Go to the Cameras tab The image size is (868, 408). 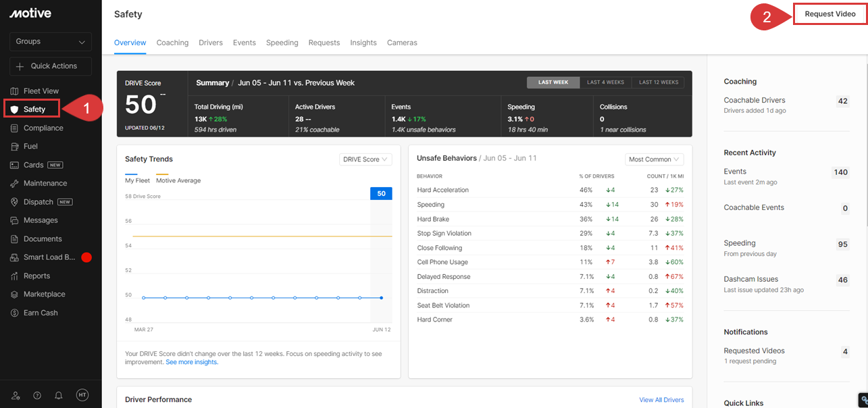pos(402,43)
